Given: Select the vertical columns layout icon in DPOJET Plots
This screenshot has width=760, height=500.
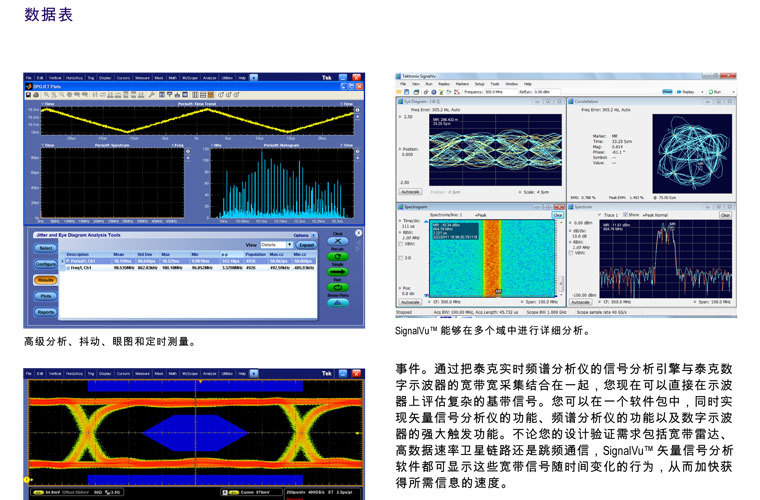Looking at the screenshot, I should (x=195, y=95).
